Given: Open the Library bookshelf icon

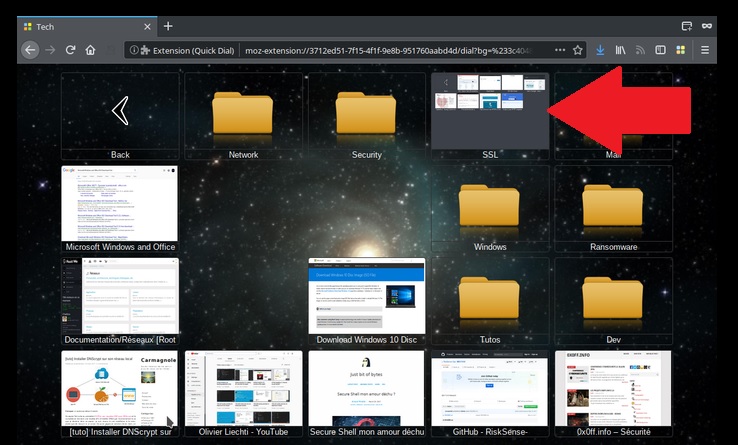Looking at the screenshot, I should click(x=621, y=49).
